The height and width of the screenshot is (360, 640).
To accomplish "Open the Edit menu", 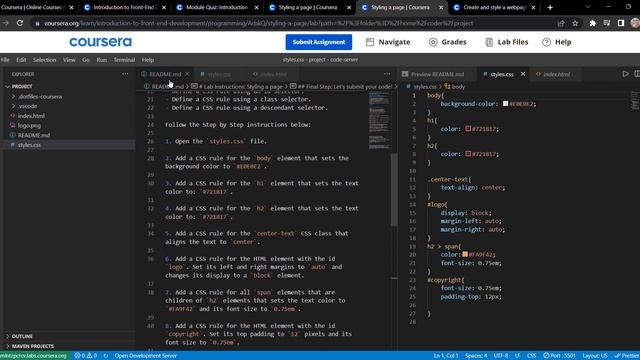I will point(21,60).
